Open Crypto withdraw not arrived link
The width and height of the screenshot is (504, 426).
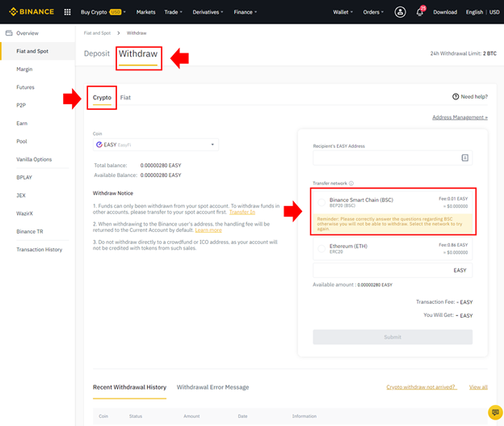point(422,387)
